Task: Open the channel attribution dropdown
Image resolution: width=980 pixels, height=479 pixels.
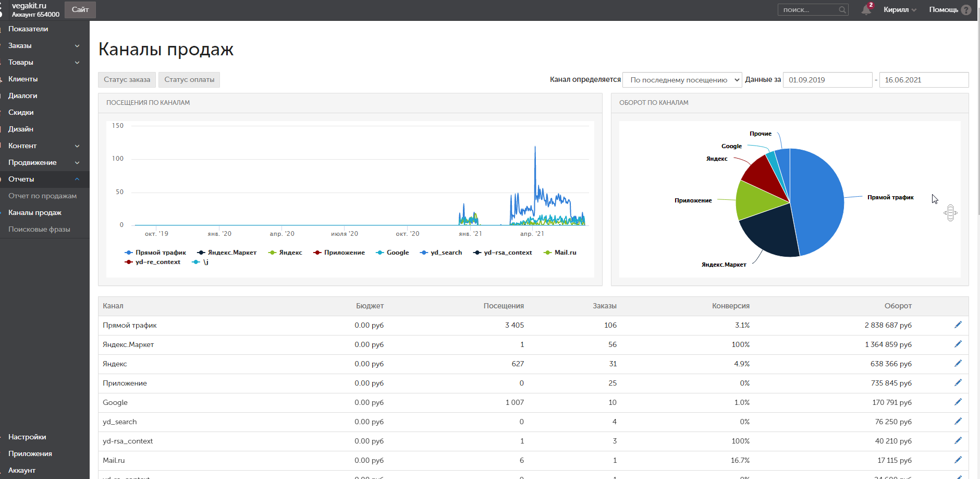Action: coord(682,80)
